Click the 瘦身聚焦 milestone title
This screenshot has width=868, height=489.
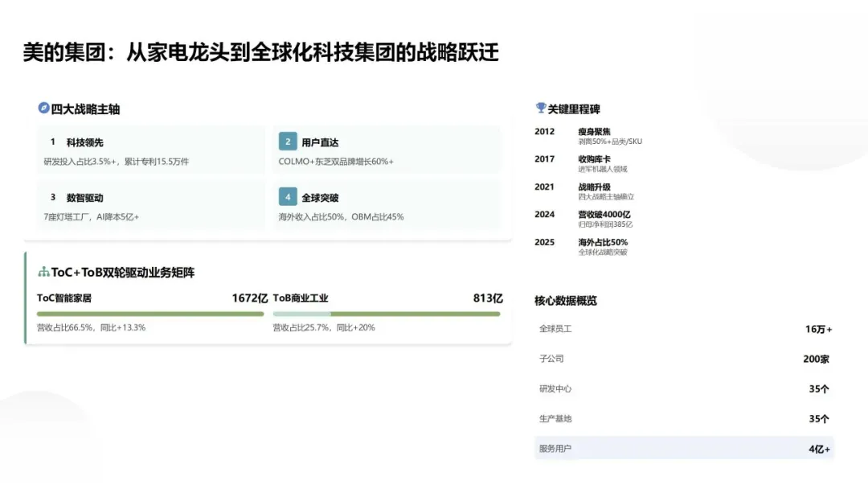pos(595,131)
